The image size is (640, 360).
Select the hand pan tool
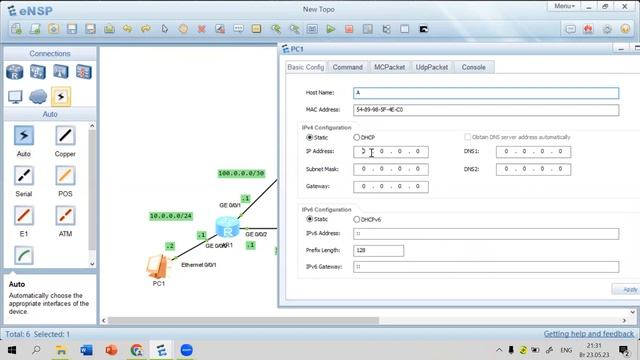183,29
